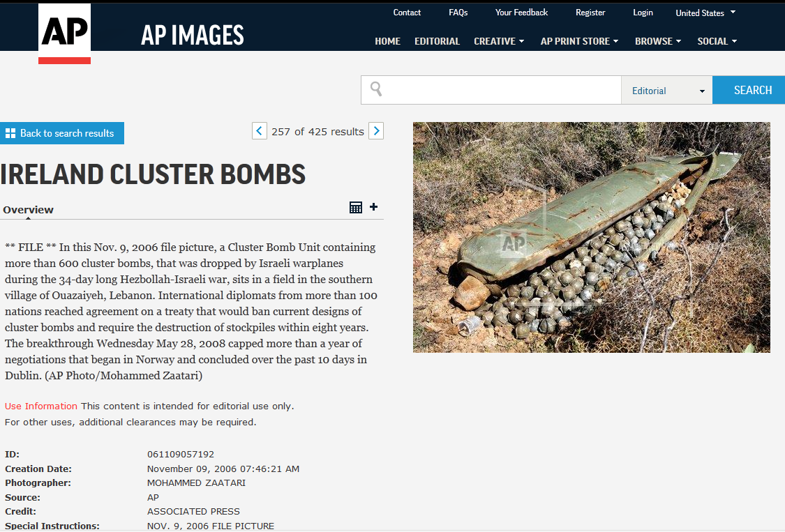The width and height of the screenshot is (785, 532).
Task: Go to the previous result arrow
Action: (260, 131)
